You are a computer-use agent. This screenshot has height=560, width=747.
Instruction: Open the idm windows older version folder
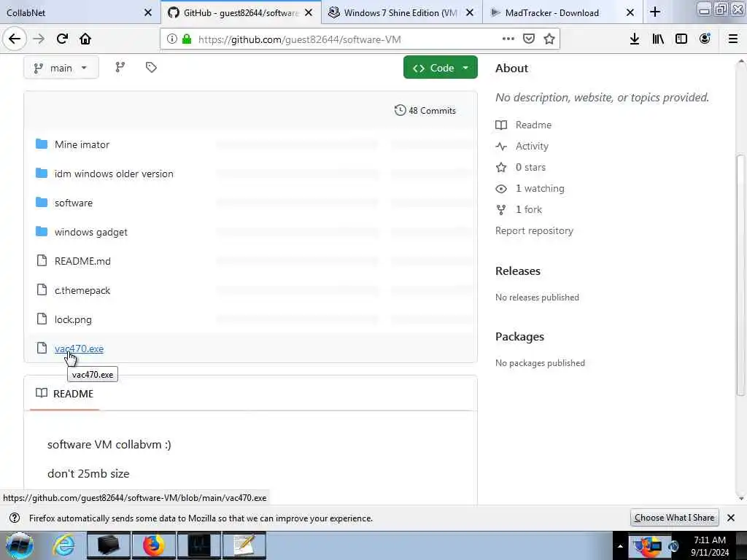114,174
